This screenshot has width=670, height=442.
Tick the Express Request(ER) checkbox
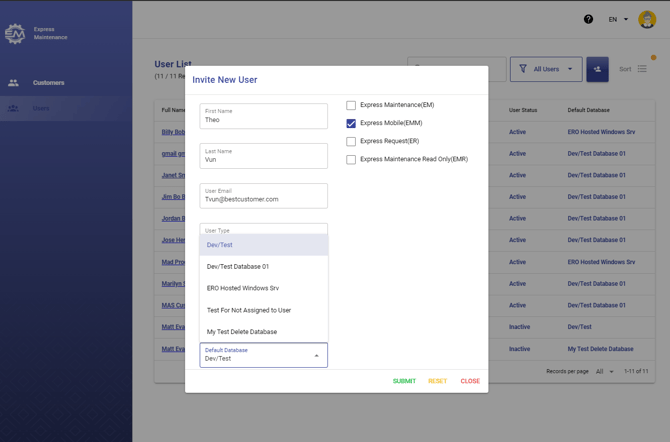(351, 141)
